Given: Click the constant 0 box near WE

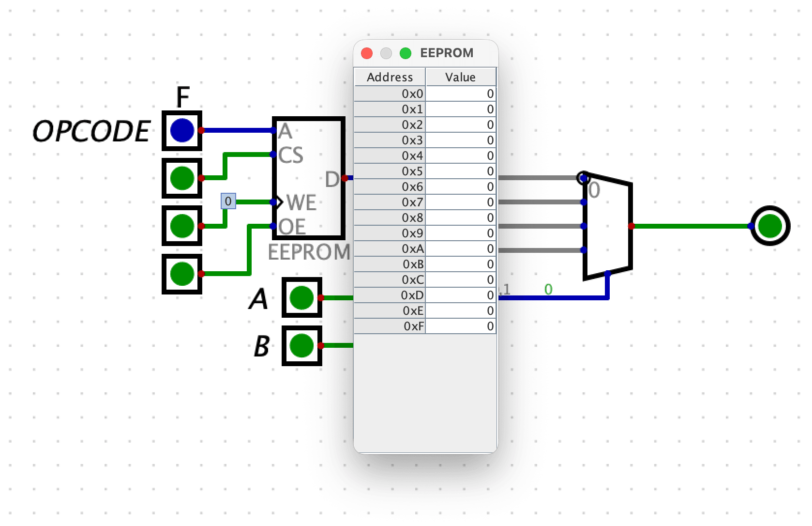Looking at the screenshot, I should (228, 201).
